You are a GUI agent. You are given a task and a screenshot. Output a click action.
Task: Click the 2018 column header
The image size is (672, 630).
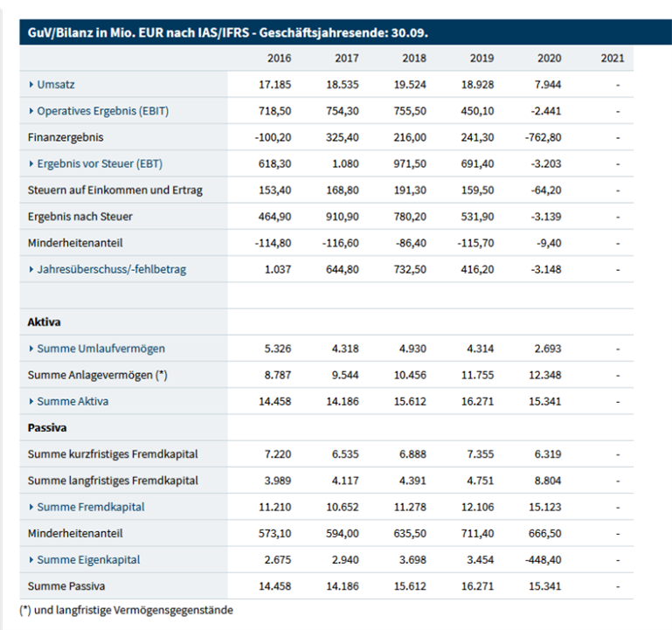click(x=414, y=59)
